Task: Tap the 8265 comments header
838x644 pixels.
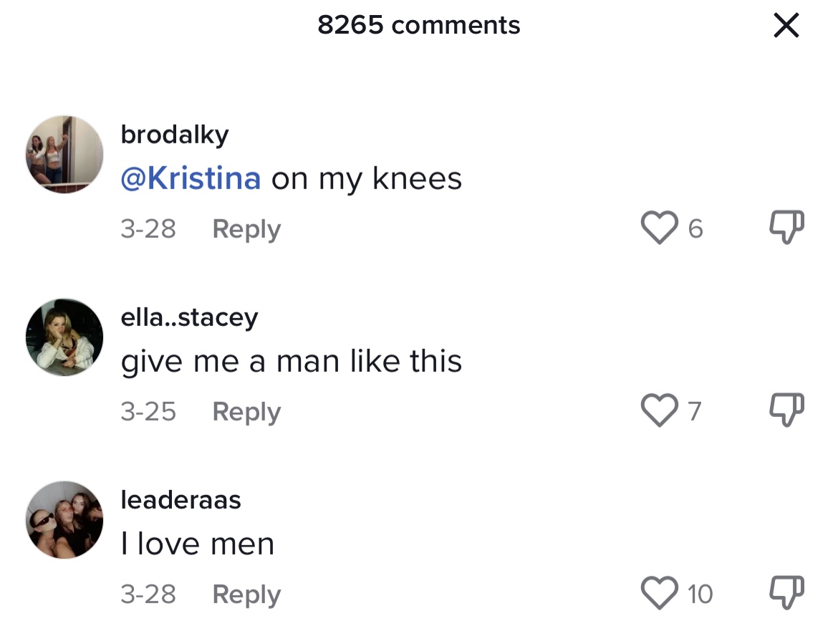Action: tap(418, 25)
